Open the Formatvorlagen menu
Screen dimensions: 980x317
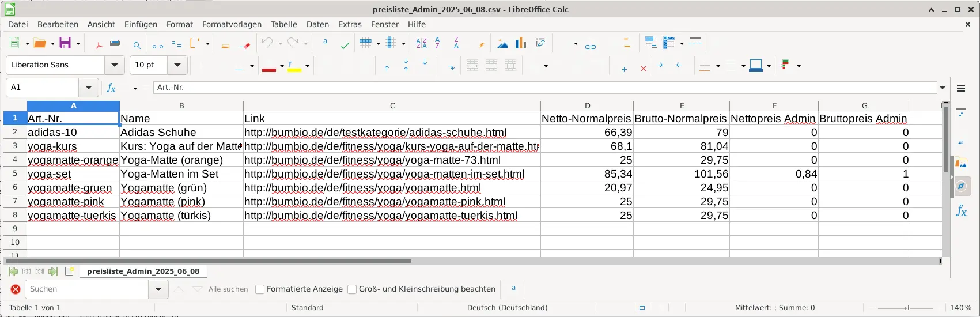[x=232, y=24]
